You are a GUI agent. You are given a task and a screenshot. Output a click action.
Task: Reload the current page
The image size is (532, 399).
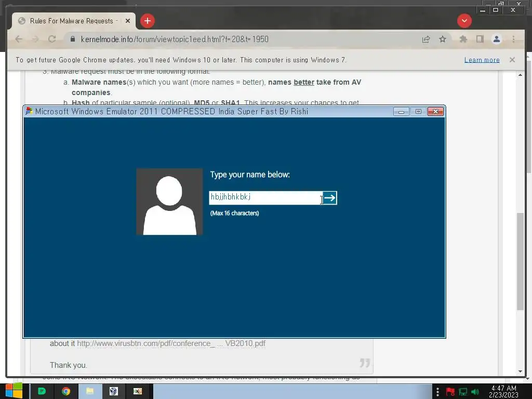[52, 39]
